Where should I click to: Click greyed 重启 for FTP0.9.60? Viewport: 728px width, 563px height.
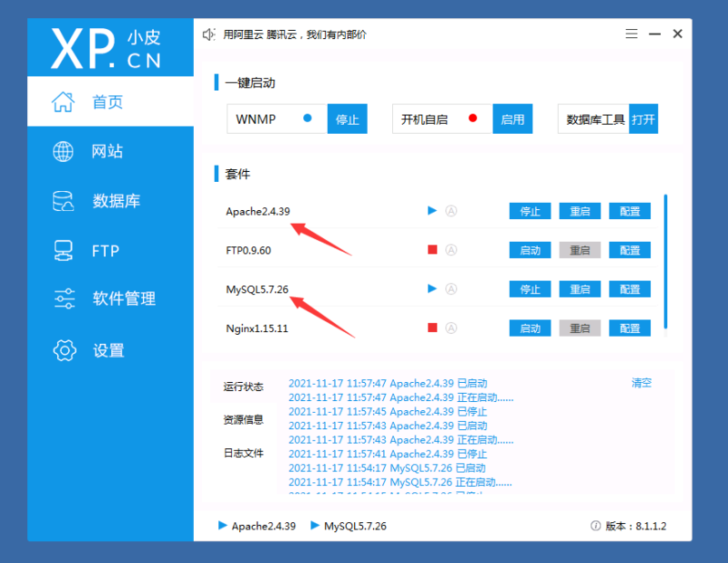(x=580, y=250)
